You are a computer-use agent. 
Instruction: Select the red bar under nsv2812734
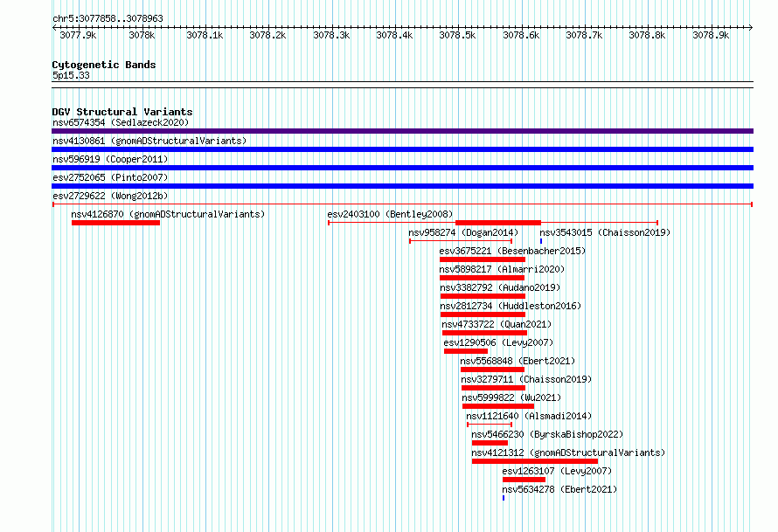click(483, 314)
